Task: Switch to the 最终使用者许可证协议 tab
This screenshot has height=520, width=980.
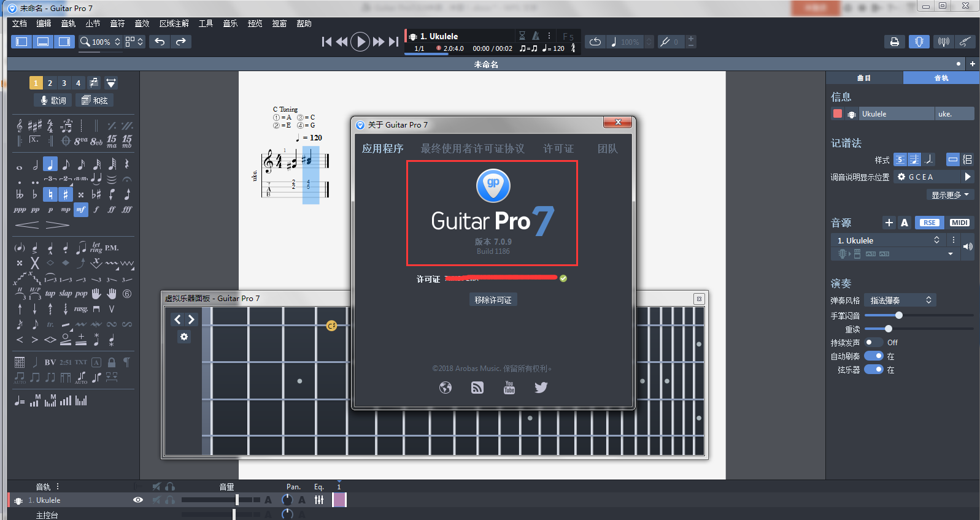Action: [472, 148]
